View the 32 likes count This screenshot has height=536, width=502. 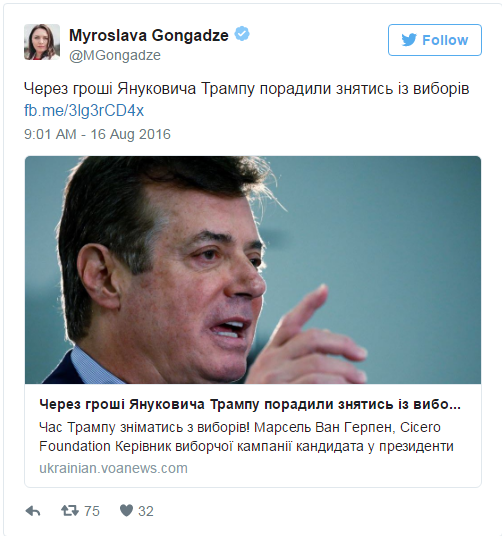pyautogui.click(x=146, y=511)
